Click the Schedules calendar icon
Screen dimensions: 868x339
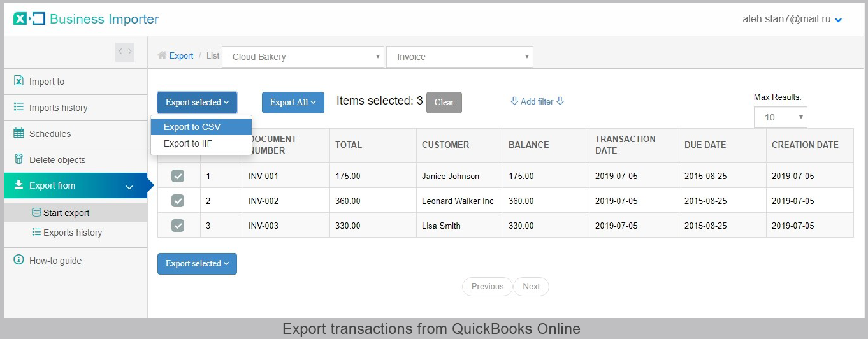point(18,133)
